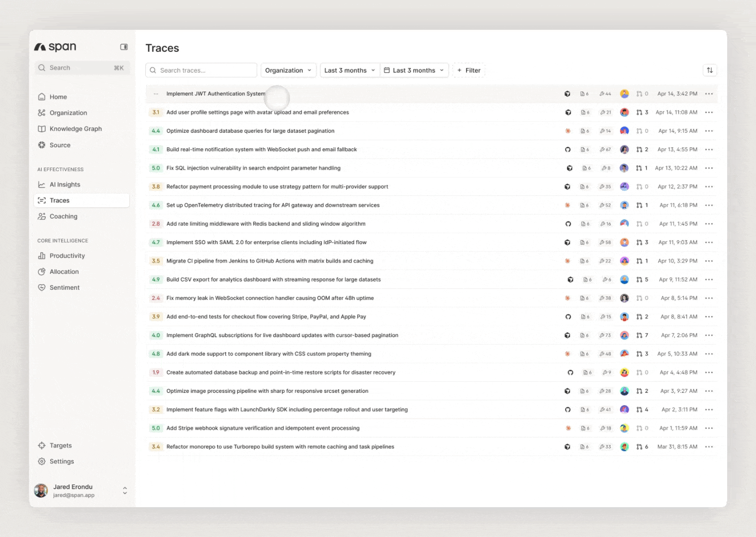Image resolution: width=756 pixels, height=537 pixels.
Task: Open more options for SQL injection row
Action: click(x=709, y=168)
